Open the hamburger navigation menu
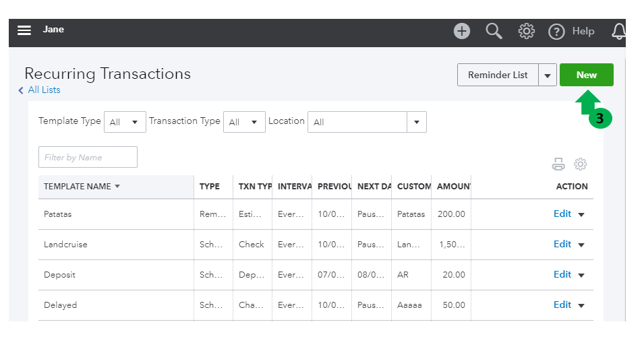The height and width of the screenshot is (347, 644). pos(24,30)
